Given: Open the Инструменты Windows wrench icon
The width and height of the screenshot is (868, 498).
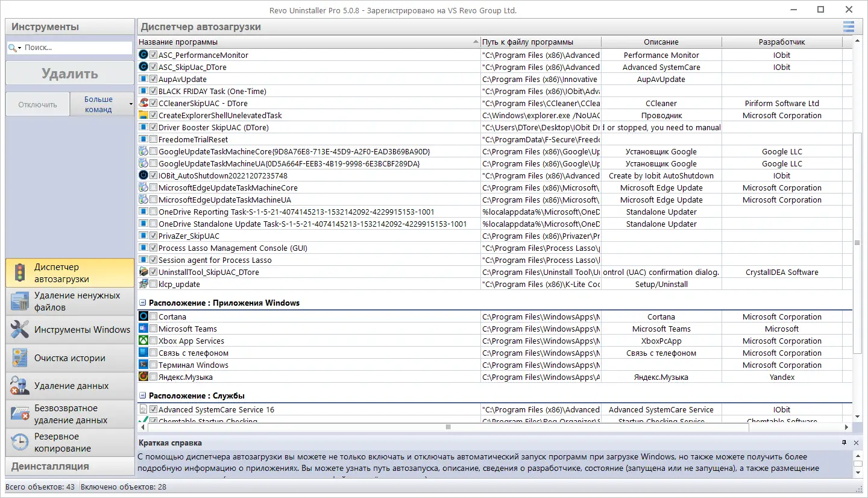Looking at the screenshot, I should [x=20, y=330].
